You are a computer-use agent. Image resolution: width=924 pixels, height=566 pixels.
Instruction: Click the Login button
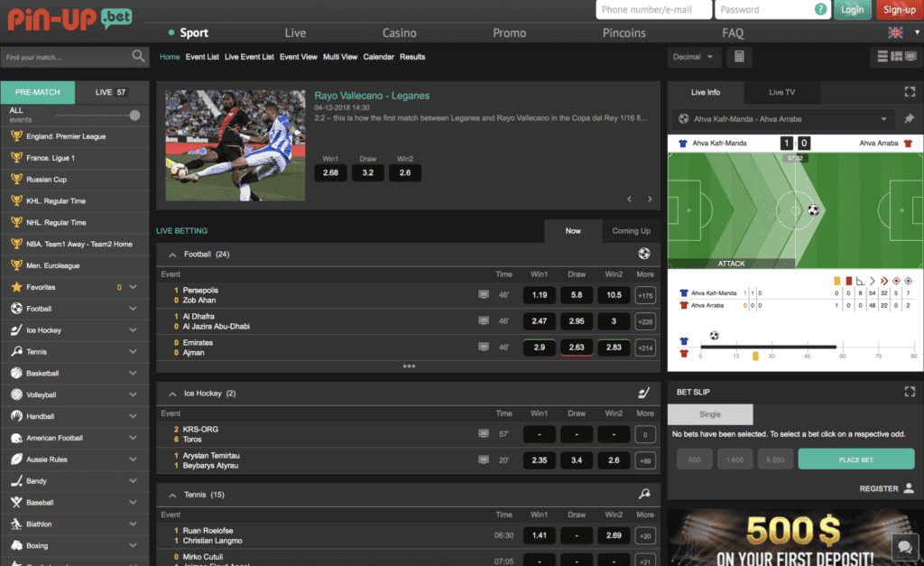[852, 9]
